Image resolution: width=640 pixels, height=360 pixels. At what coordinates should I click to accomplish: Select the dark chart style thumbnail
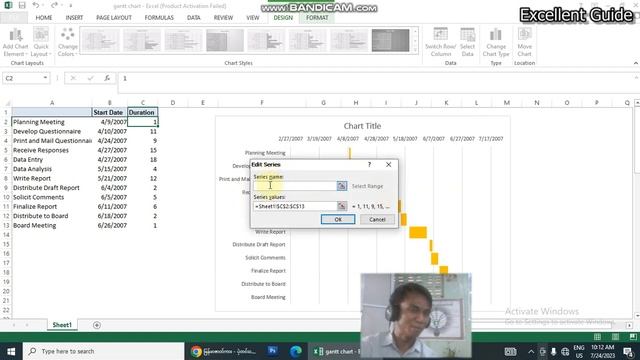tap(390, 40)
